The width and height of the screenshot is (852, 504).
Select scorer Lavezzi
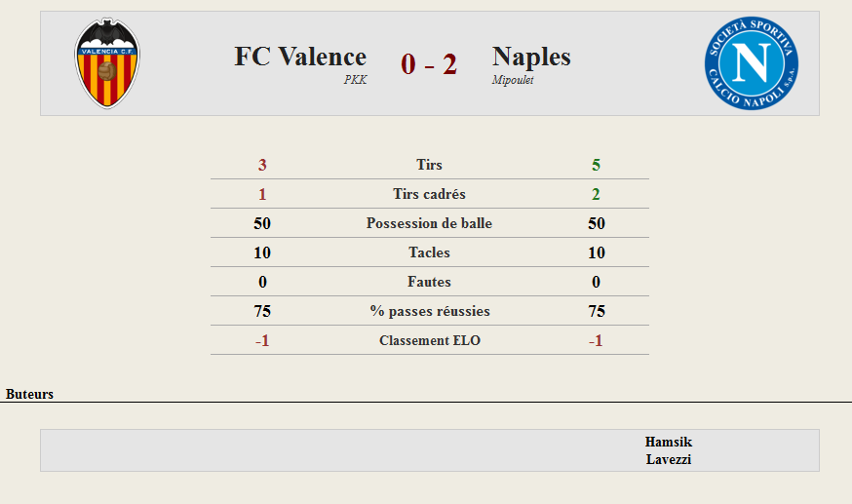click(x=669, y=459)
